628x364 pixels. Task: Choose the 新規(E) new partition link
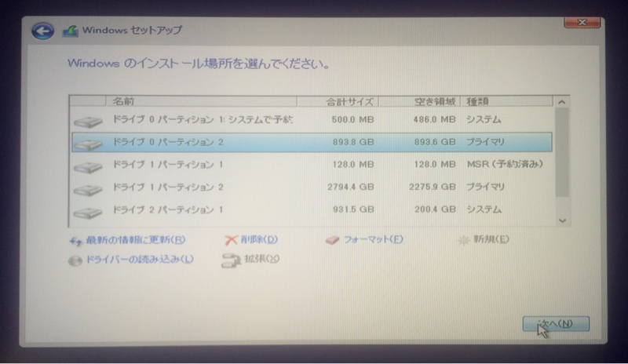click(491, 239)
